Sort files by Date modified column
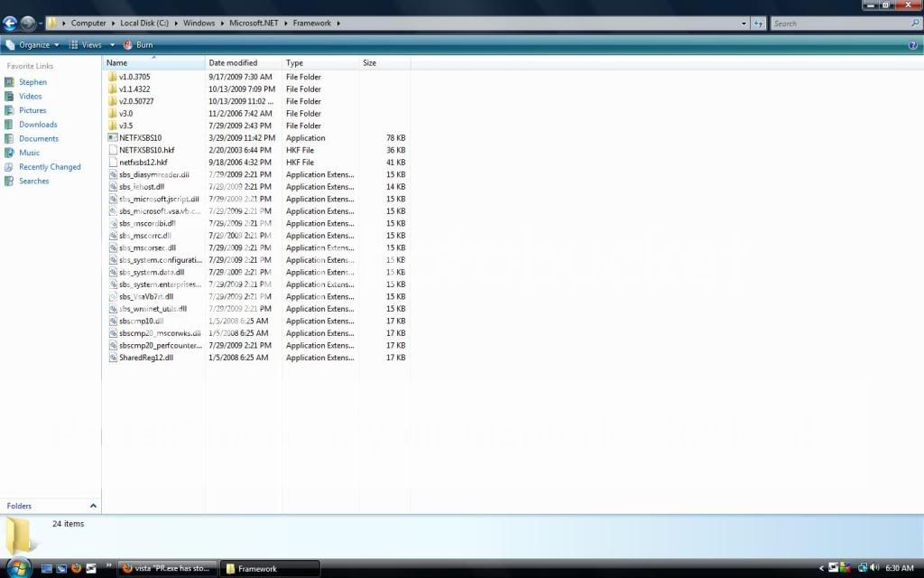This screenshot has height=578, width=924. point(233,63)
